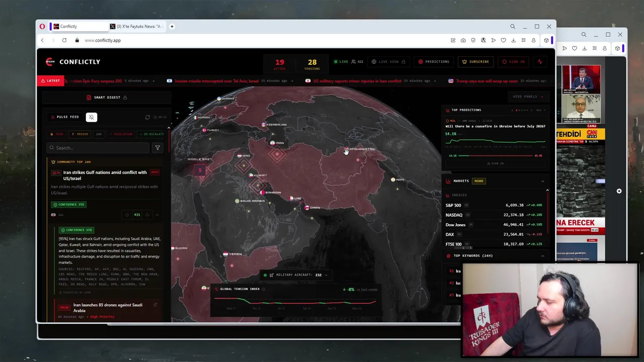The height and width of the screenshot is (362, 644).
Task: Open Opera profile account icon
Action: 533,40
